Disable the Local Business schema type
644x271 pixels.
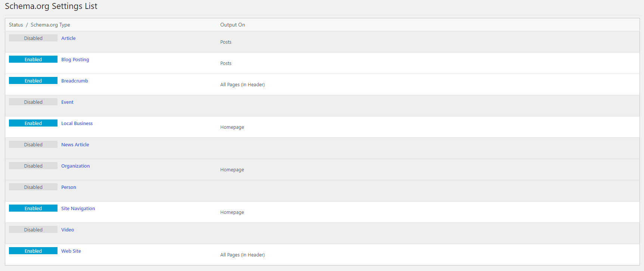click(33, 123)
